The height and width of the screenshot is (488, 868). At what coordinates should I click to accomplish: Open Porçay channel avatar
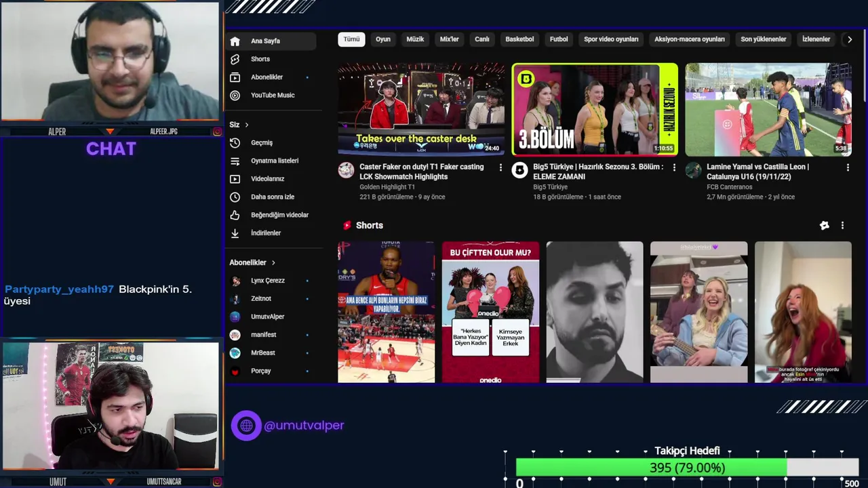click(x=235, y=371)
